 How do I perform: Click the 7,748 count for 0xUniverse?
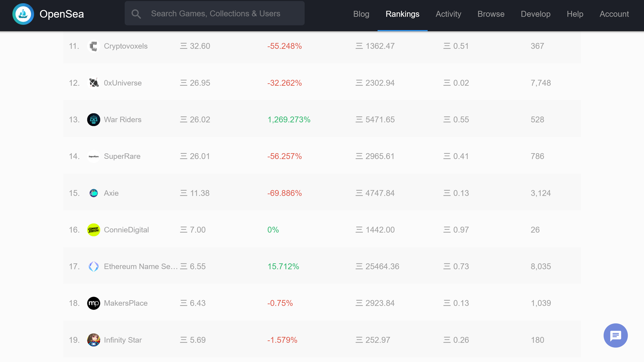[x=541, y=83]
